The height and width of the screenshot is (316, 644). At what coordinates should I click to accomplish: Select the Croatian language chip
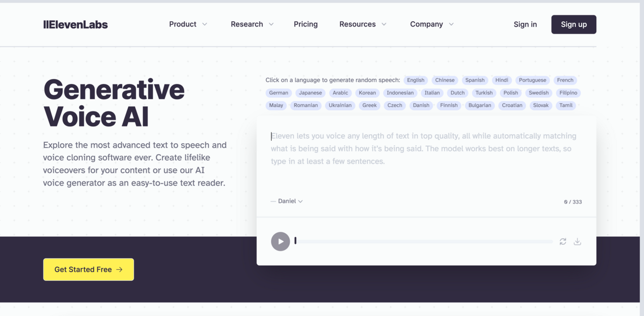pyautogui.click(x=512, y=105)
